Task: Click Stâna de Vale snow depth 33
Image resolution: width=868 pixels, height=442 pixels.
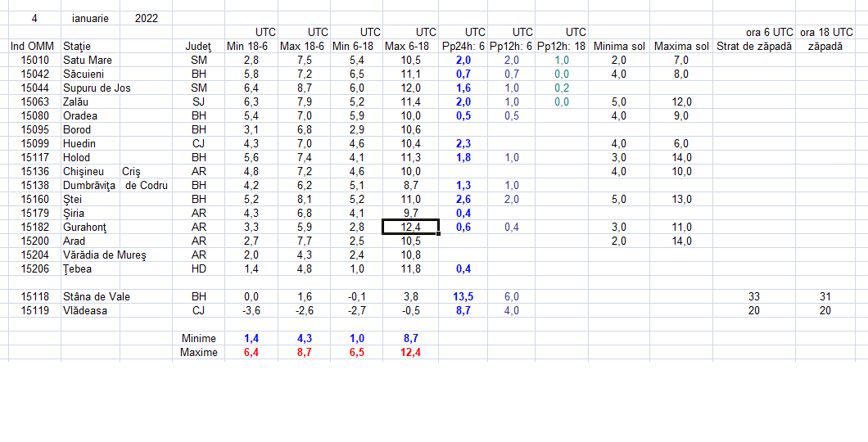Action: click(754, 296)
